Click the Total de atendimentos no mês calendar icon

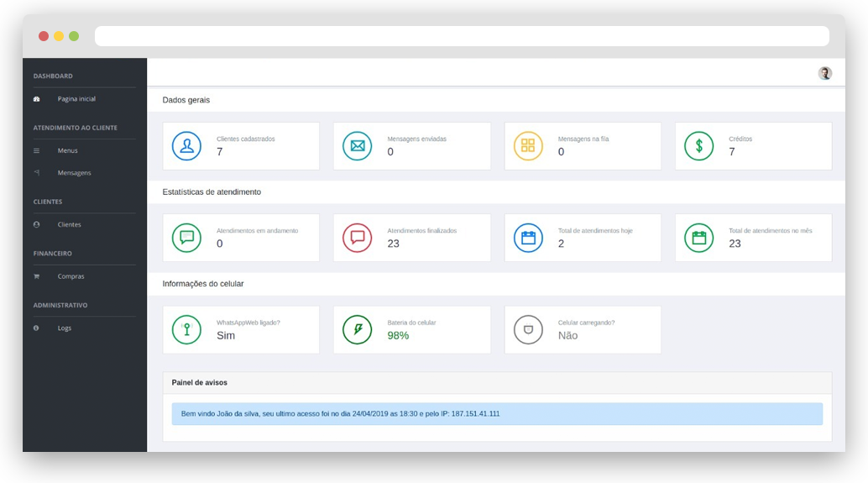pyautogui.click(x=698, y=238)
